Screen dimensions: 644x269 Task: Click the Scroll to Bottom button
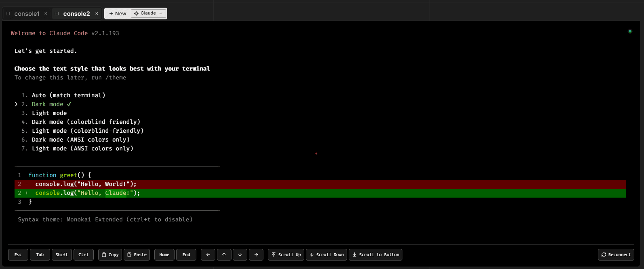pos(376,254)
